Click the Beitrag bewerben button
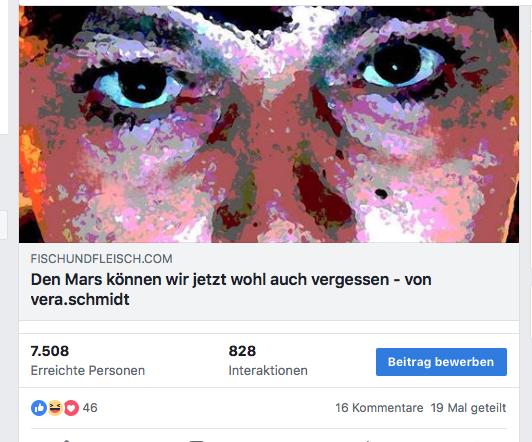 441,362
